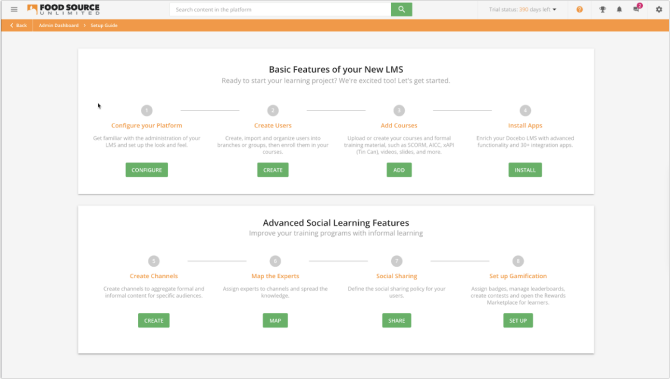
Task: Select Setup Guide breadcrumb
Action: coord(104,25)
